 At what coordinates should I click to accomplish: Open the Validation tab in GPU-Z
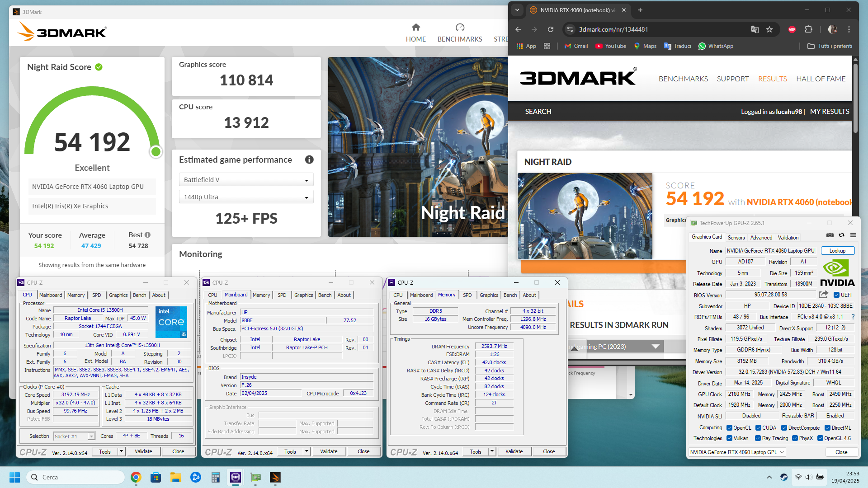pos(788,238)
